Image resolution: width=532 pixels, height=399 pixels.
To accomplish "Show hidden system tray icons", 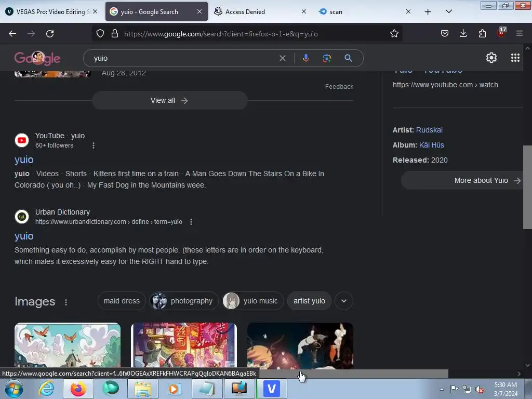I will [x=442, y=389].
